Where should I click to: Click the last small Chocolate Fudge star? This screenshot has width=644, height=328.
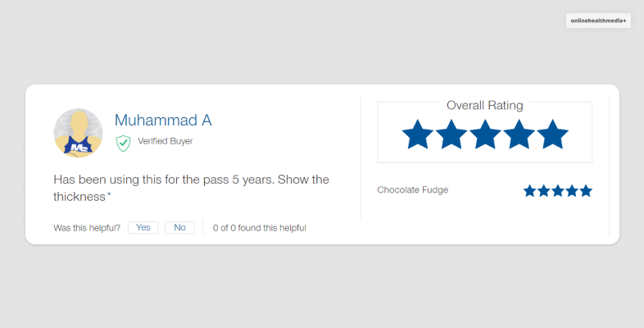point(585,190)
